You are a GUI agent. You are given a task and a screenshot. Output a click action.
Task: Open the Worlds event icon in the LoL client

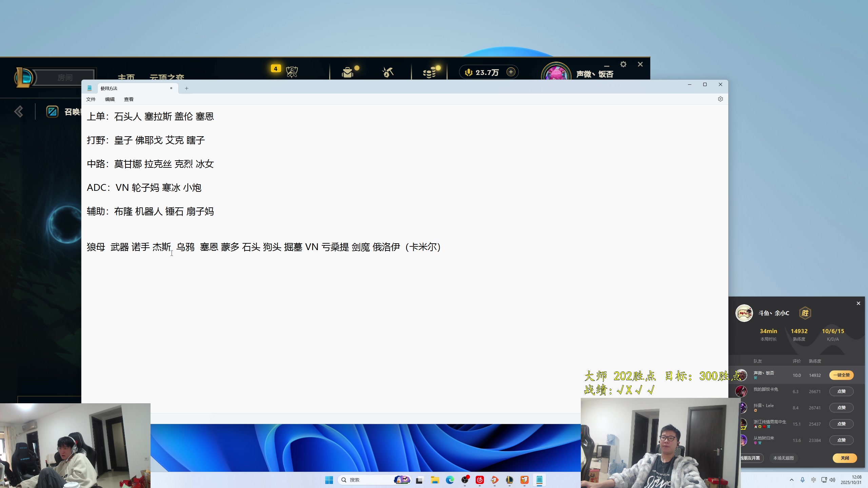(x=292, y=72)
